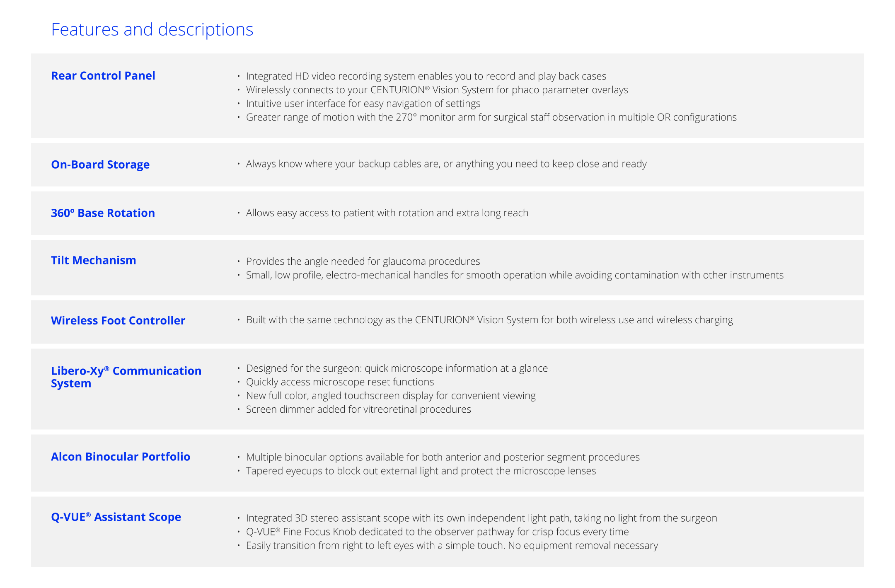Viewport: 895px width, 588px height.
Task: Select the phaco parameter overlays line
Action: [x=437, y=90]
